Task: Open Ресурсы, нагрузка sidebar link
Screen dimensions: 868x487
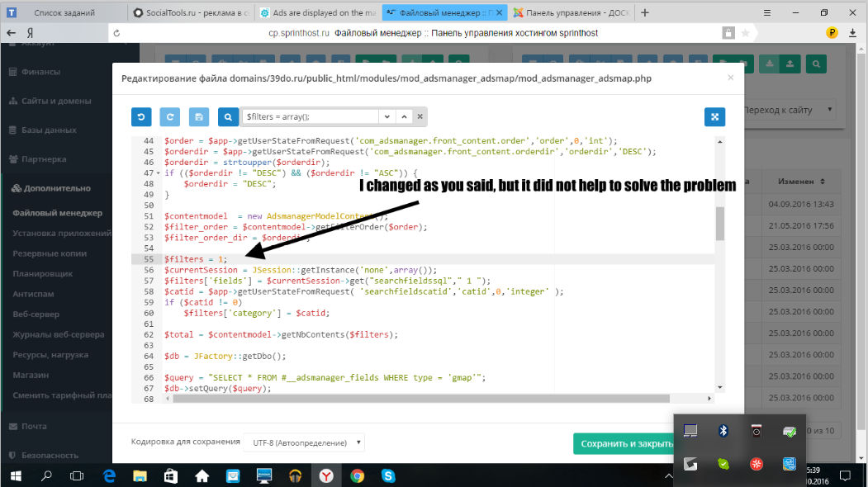Action: click(x=50, y=355)
